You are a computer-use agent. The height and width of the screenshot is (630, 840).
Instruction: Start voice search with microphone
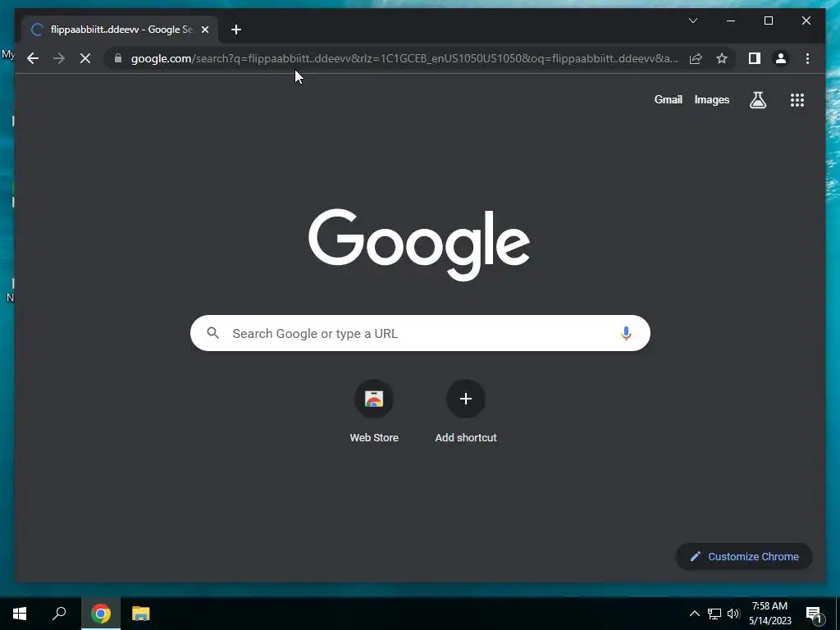coord(626,333)
